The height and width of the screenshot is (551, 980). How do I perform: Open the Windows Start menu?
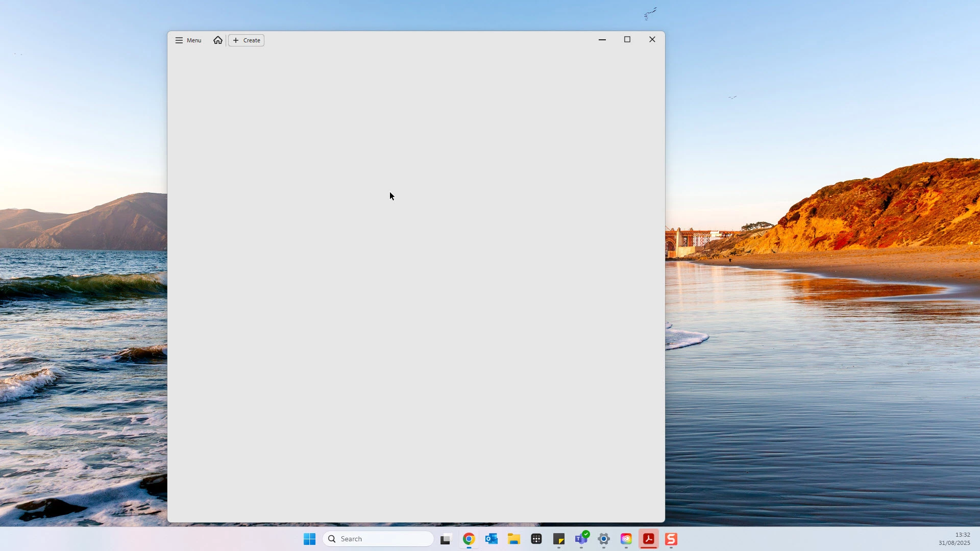(309, 539)
